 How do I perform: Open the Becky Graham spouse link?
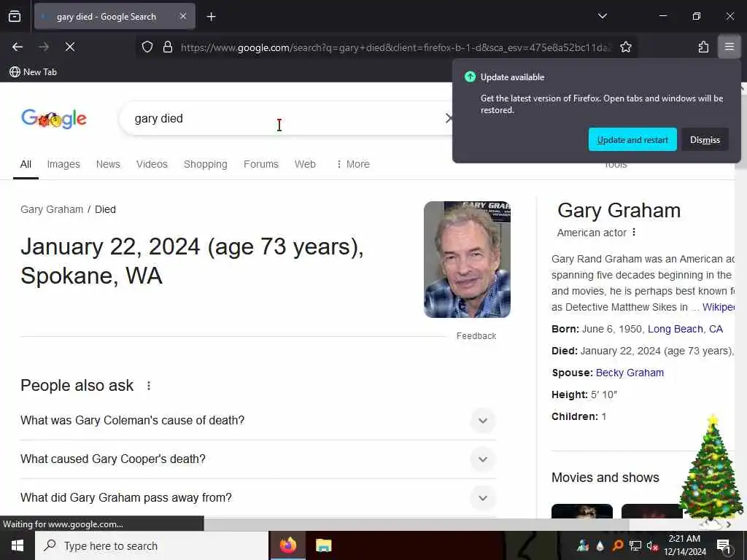coord(630,373)
